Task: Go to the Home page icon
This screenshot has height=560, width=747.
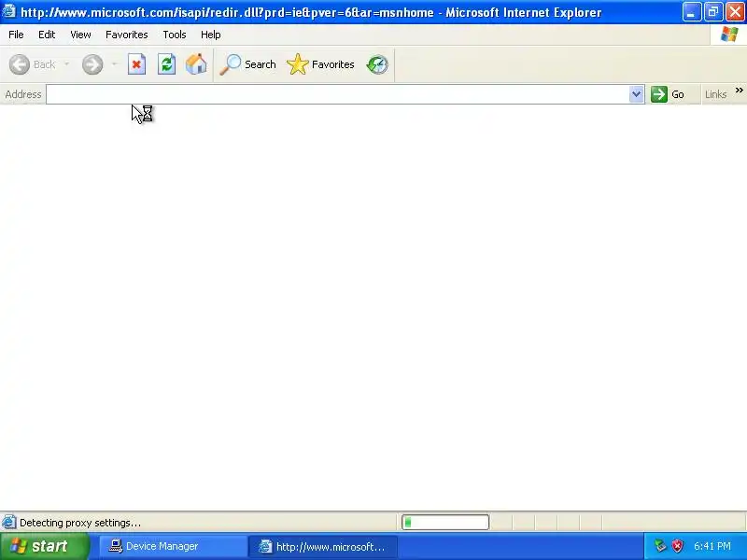Action: (196, 64)
